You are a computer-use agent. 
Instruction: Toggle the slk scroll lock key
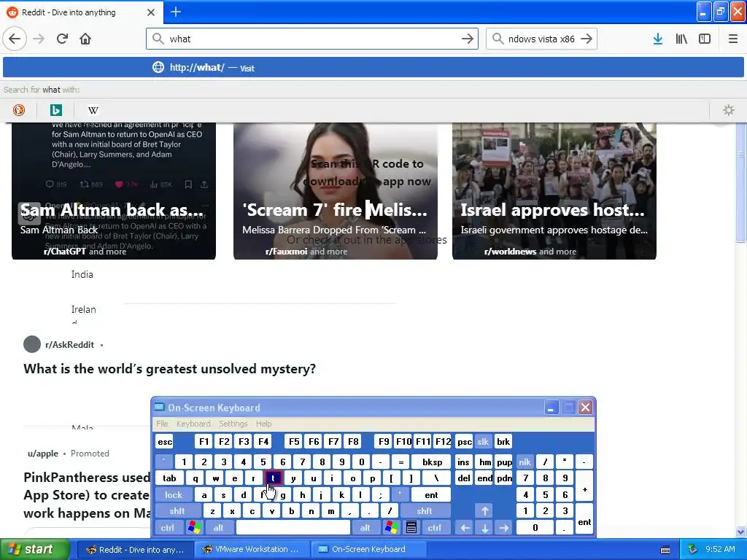tap(483, 442)
